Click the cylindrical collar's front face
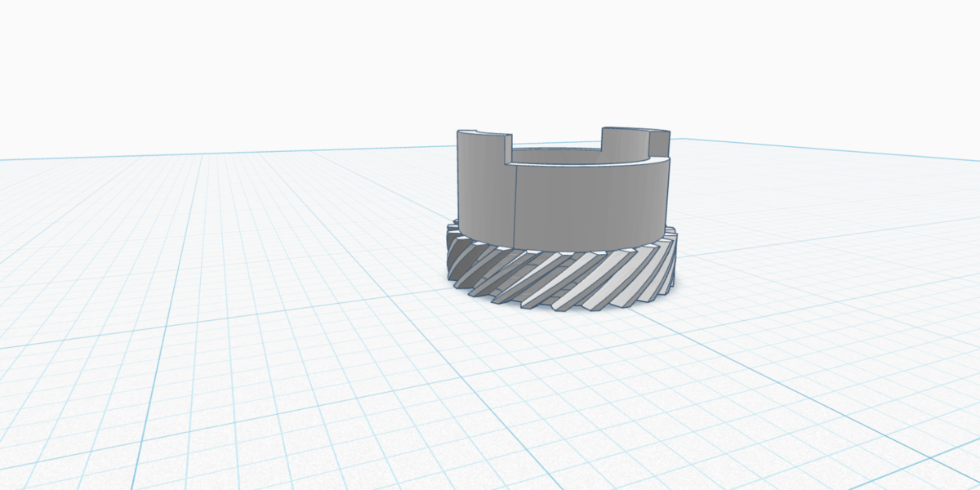 point(588,204)
